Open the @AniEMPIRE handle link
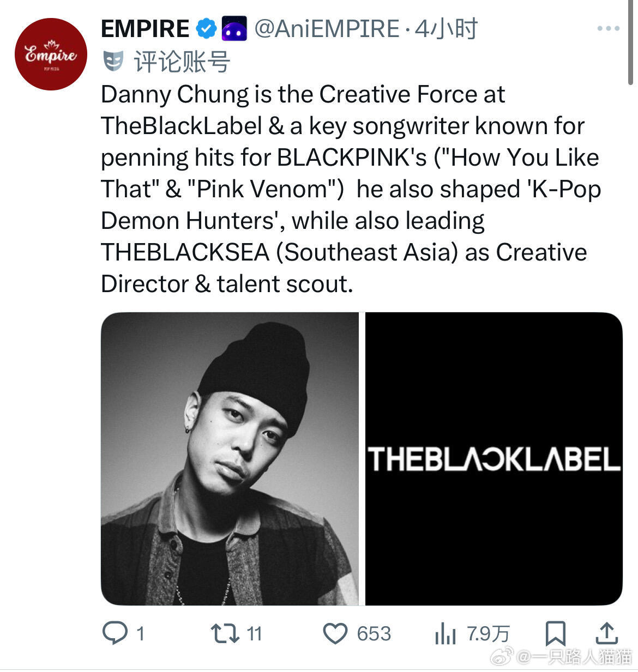The width and height of the screenshot is (638, 672). (x=326, y=29)
